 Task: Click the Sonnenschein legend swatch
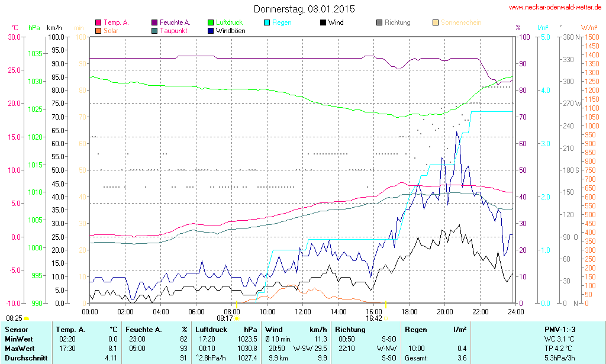[x=436, y=22]
